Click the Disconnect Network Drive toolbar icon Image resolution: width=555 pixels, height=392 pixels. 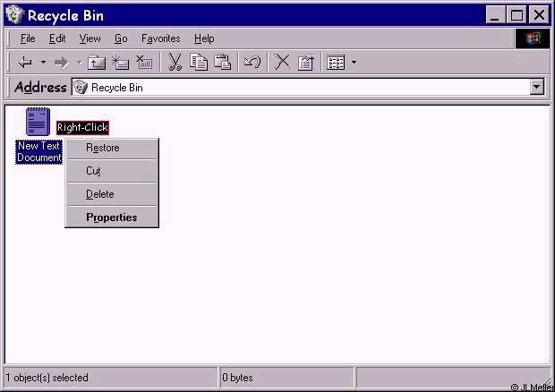click(x=144, y=63)
